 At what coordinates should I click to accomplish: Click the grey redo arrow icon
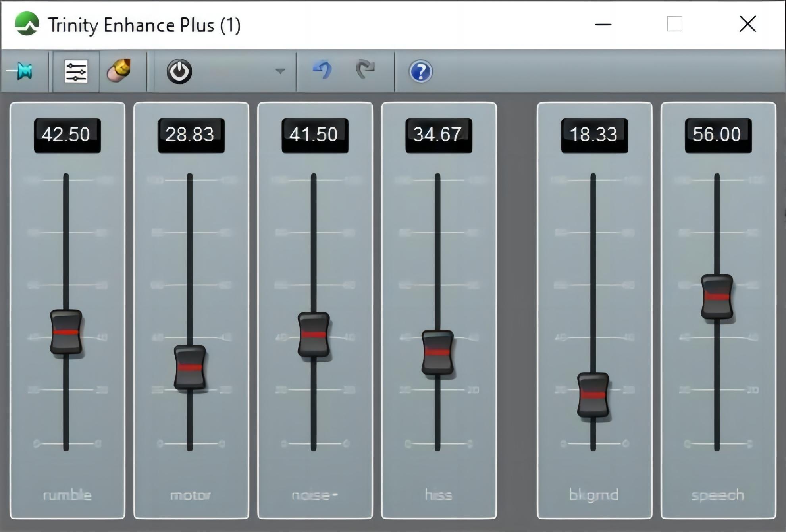point(365,69)
